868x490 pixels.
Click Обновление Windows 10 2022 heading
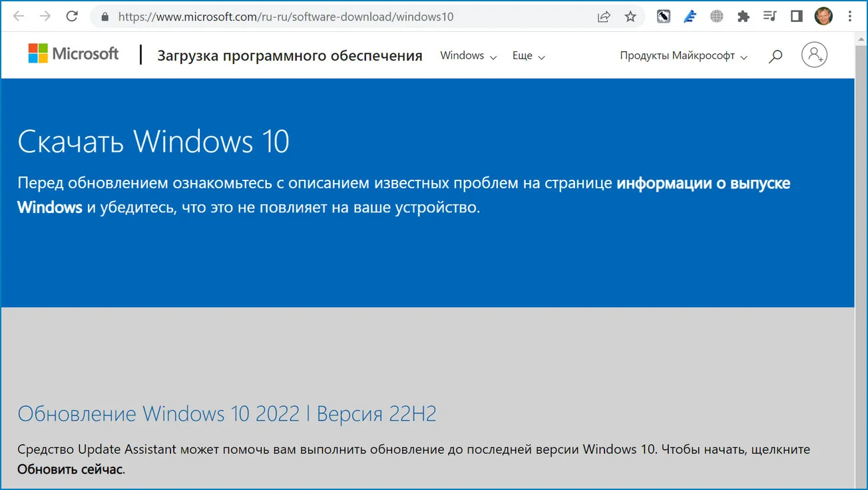[227, 414]
